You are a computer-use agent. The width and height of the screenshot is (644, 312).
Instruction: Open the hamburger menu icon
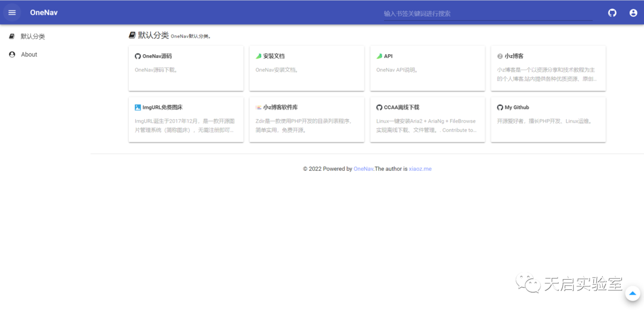point(12,13)
